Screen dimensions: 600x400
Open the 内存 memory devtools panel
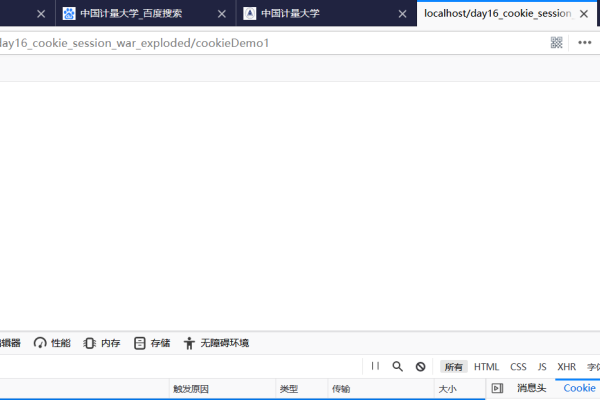[102, 343]
